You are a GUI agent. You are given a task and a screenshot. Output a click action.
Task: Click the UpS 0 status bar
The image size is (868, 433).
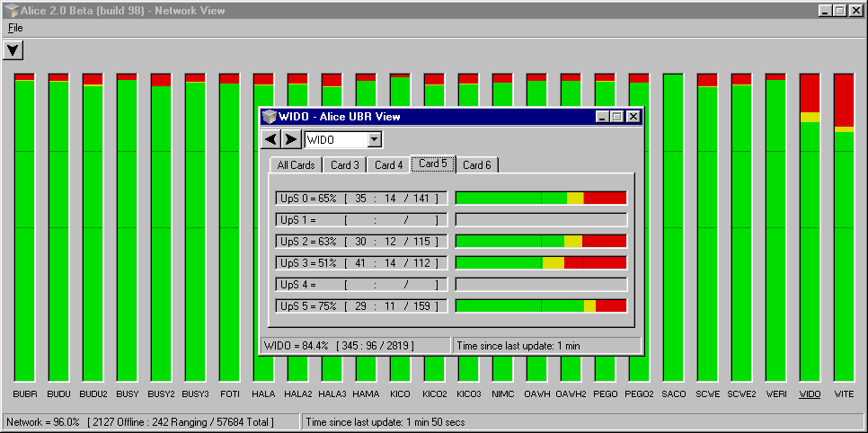(x=541, y=198)
